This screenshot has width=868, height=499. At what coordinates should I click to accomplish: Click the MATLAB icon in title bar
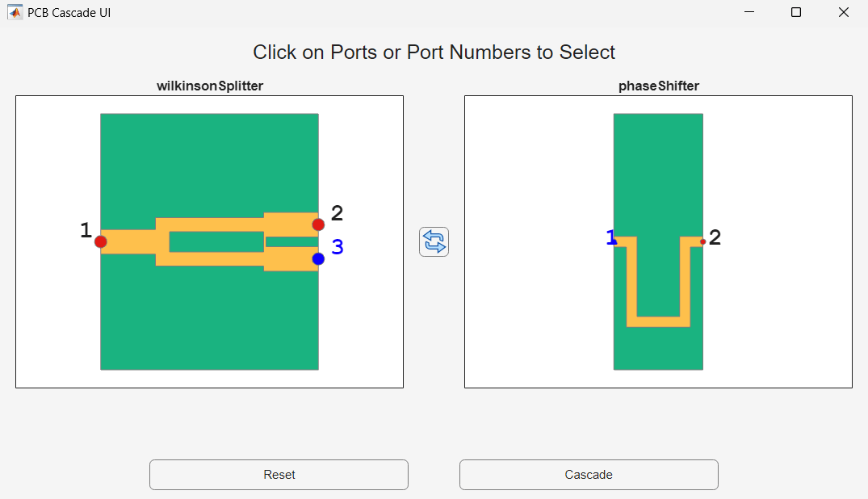tap(15, 12)
